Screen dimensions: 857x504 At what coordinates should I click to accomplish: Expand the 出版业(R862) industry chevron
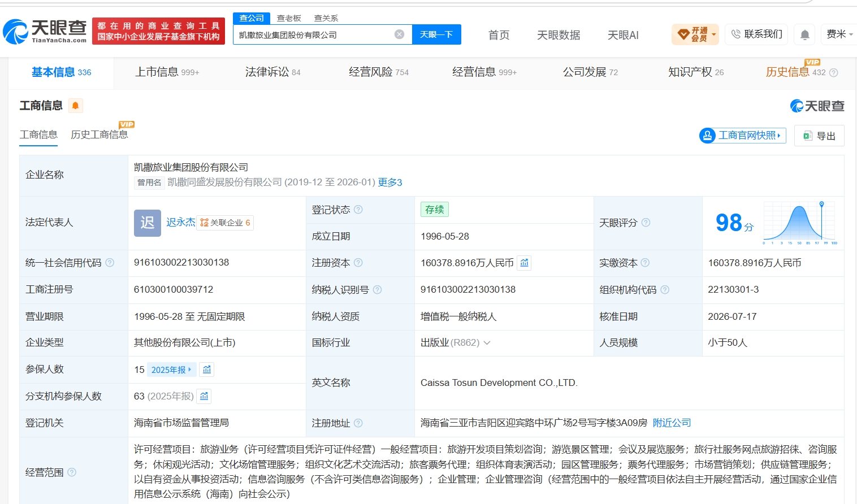[x=487, y=343]
